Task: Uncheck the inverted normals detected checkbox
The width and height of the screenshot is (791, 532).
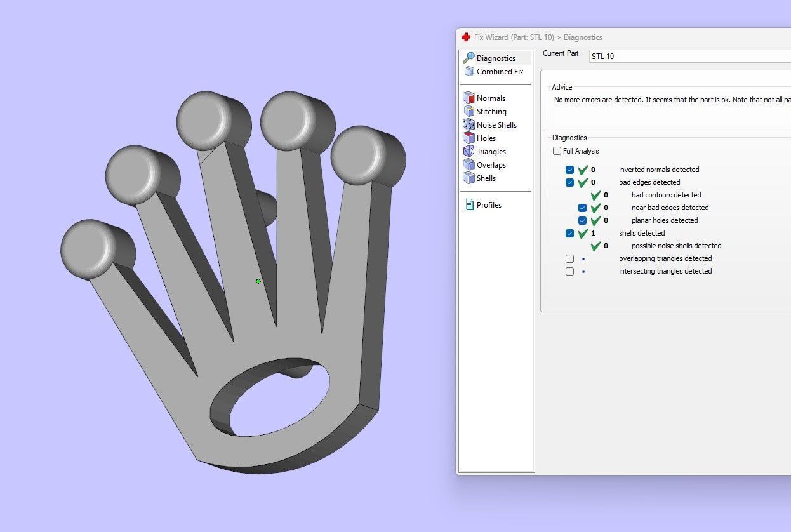Action: coord(569,170)
